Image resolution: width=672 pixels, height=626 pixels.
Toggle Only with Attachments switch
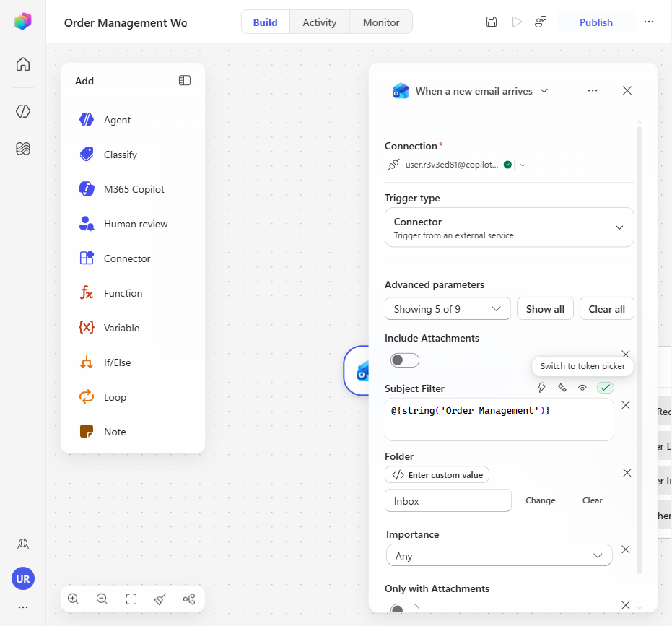pos(404,609)
